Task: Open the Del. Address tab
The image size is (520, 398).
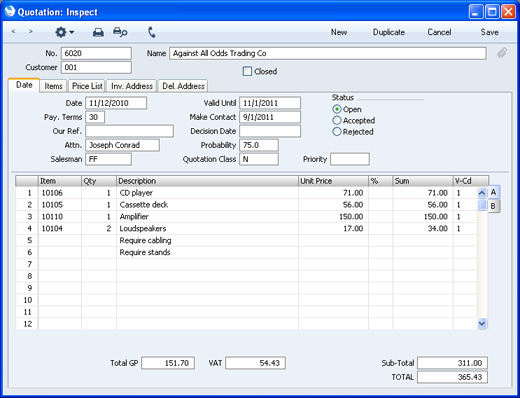Action: 183,86
